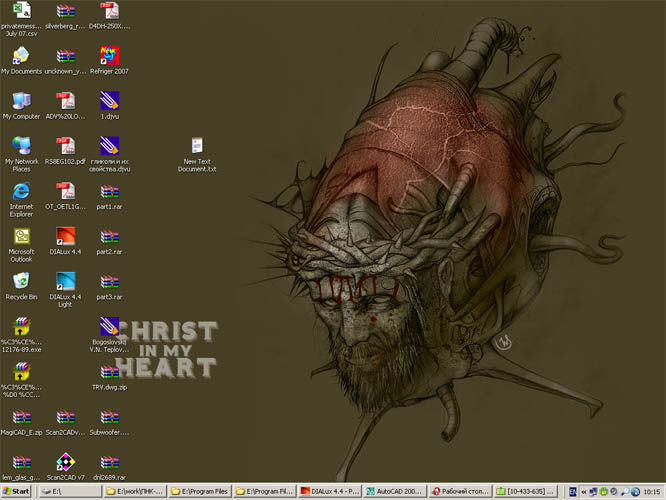The height and width of the screenshot is (500, 666).
Task: Select the Recycle Bin icon
Action: 21,281
